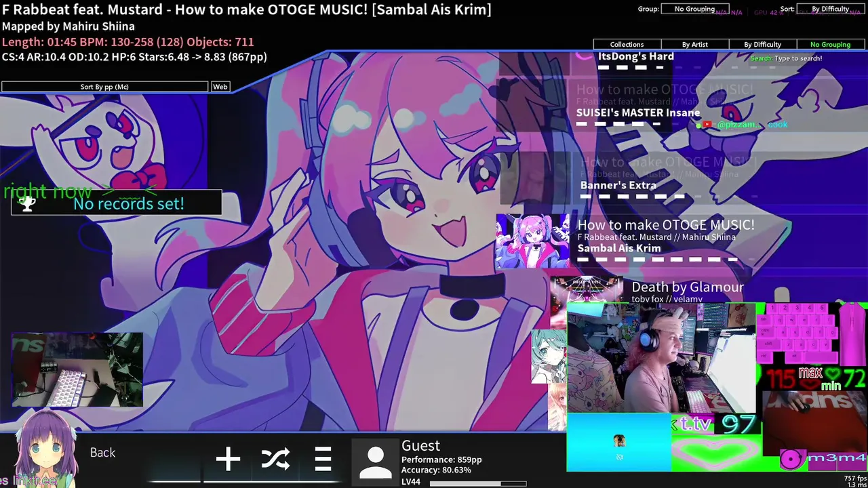The image size is (868, 488).
Task: Go back with the Back button
Action: 102,453
